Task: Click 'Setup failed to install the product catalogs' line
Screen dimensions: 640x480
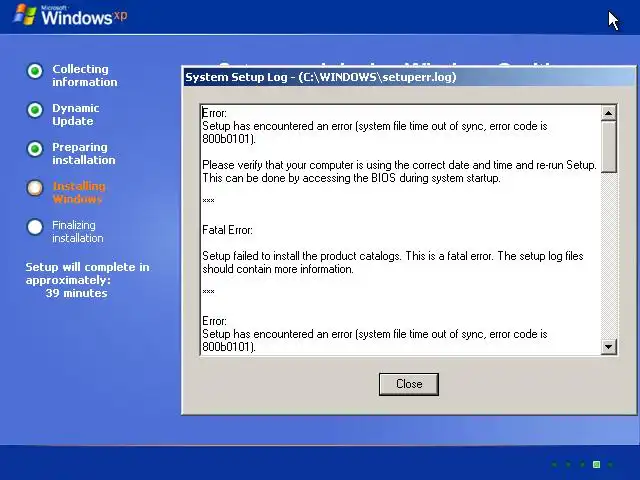Action: click(x=393, y=256)
